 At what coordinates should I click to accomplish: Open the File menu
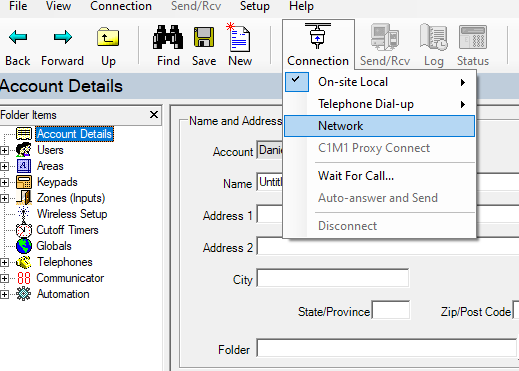pyautogui.click(x=18, y=6)
